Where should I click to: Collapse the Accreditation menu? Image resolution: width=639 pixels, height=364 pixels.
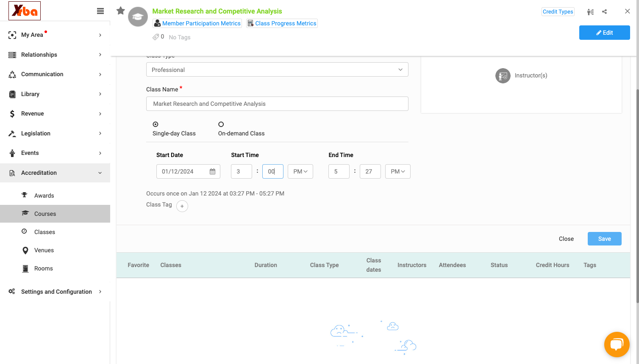tap(55, 173)
